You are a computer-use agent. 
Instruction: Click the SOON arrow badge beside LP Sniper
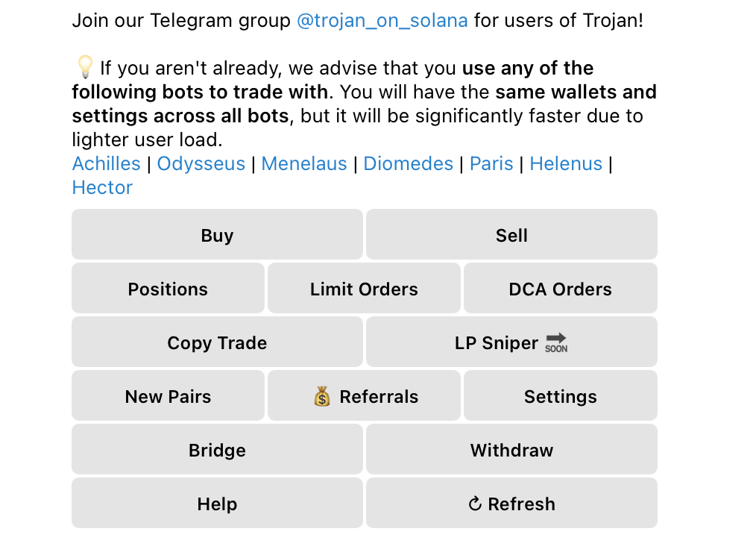pos(557,342)
